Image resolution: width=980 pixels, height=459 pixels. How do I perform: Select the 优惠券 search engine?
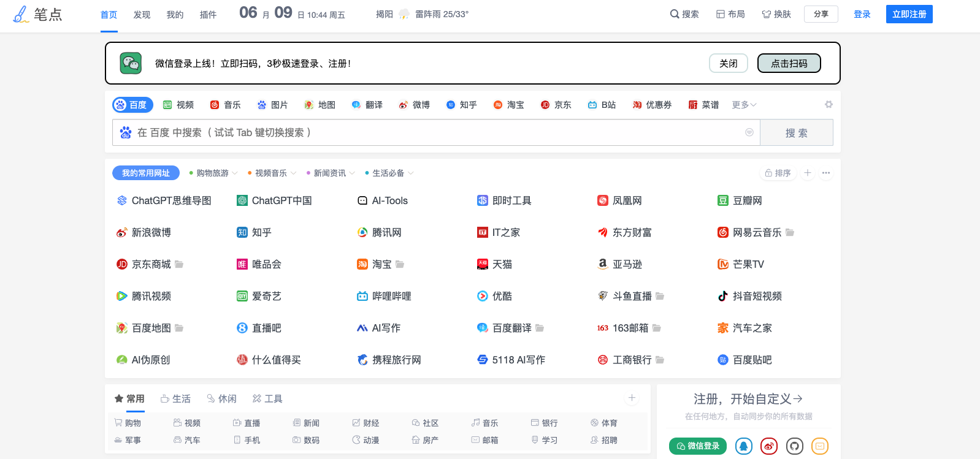pyautogui.click(x=652, y=105)
